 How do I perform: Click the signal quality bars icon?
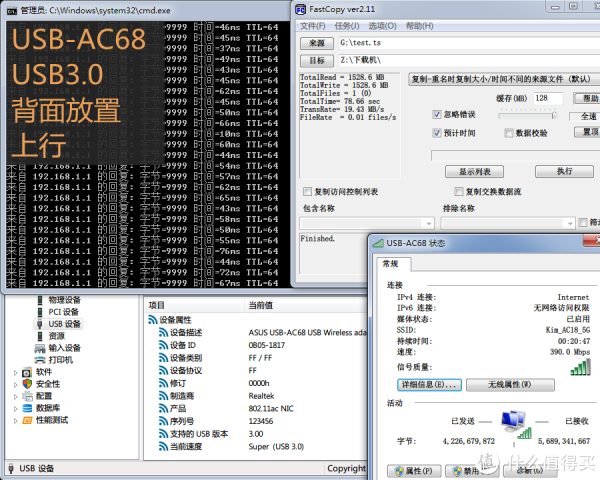pyautogui.click(x=580, y=367)
